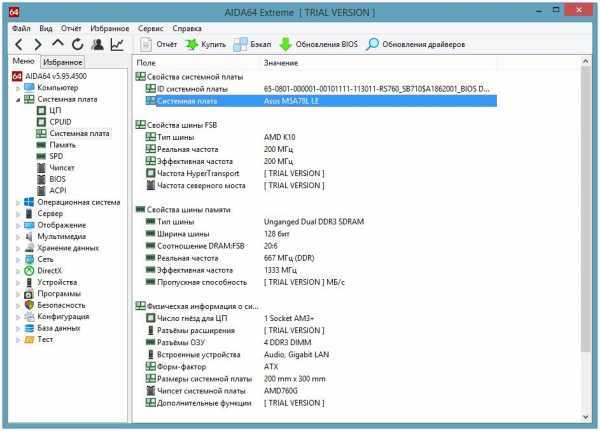Open the graph chart toolbar icon
The width and height of the screenshot is (600, 431).
tap(117, 45)
